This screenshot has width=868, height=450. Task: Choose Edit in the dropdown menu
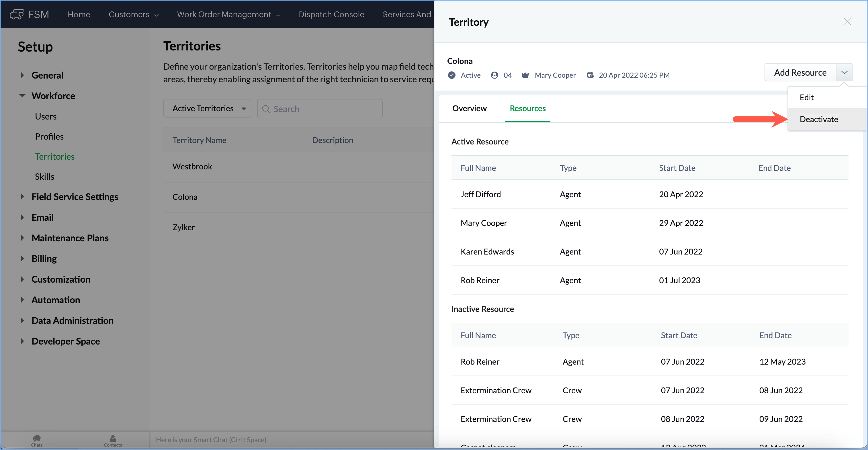[x=807, y=97]
